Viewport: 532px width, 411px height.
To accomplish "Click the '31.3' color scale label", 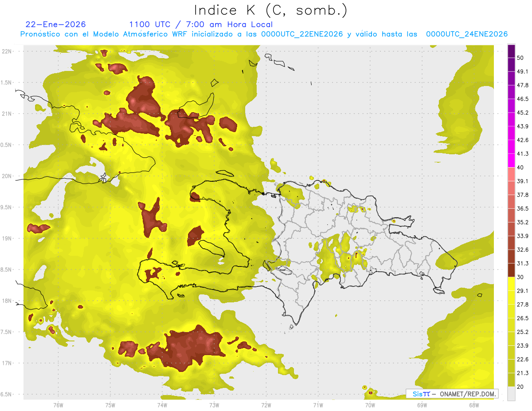I will [x=523, y=263].
